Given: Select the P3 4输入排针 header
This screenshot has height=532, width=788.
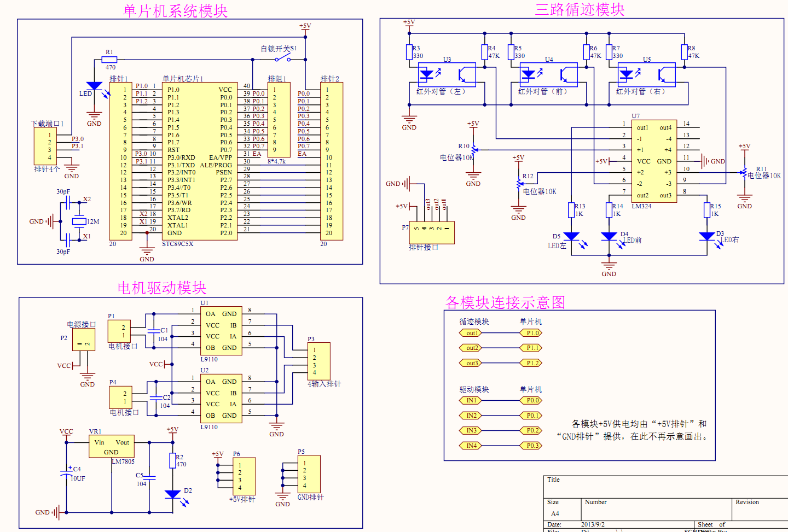Looking at the screenshot, I should point(318,361).
